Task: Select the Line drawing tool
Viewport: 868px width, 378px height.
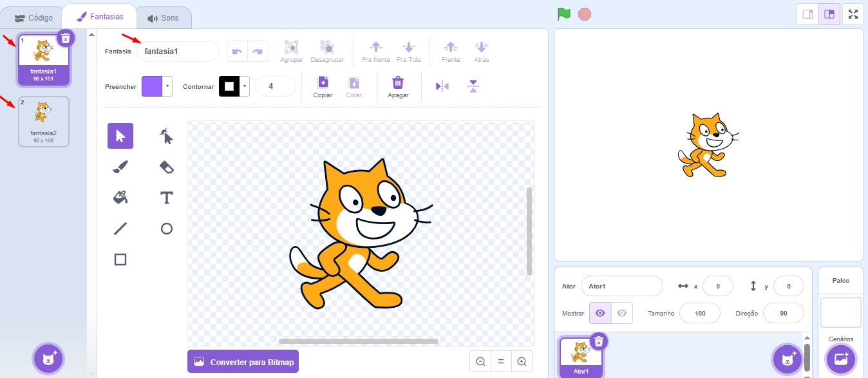Action: click(x=120, y=229)
